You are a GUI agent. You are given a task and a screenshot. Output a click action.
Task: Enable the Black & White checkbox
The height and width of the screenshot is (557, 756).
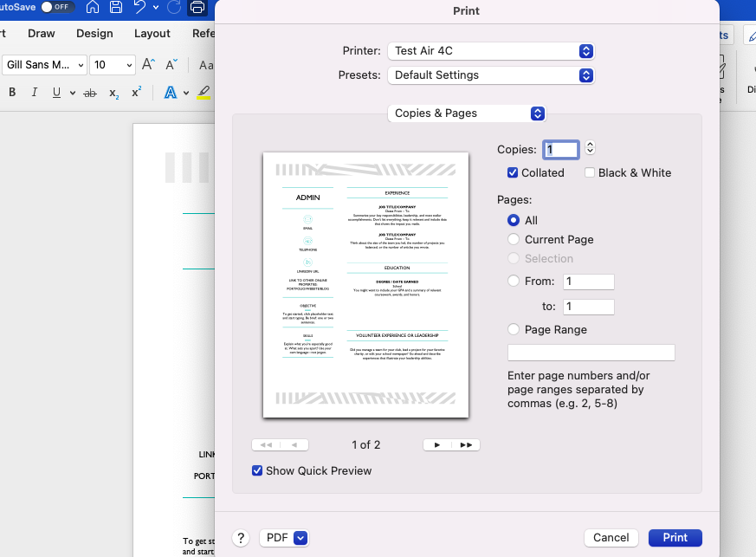(x=590, y=172)
